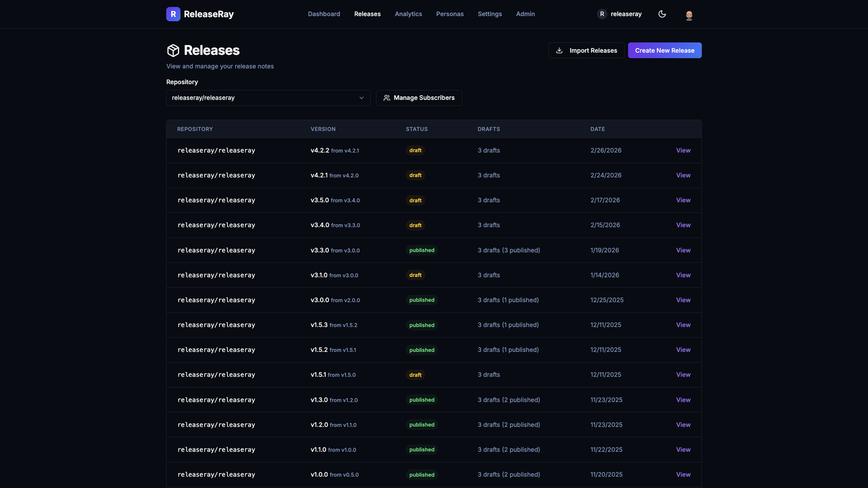Click the draft status badge on v4.2.2

[415, 150]
